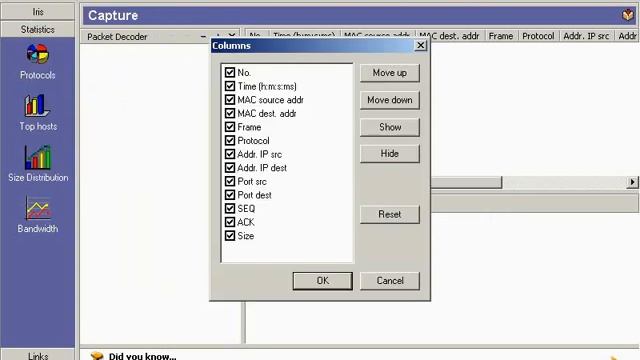The width and height of the screenshot is (640, 360).
Task: Open the Statistics sidebar tab
Action: 38,29
